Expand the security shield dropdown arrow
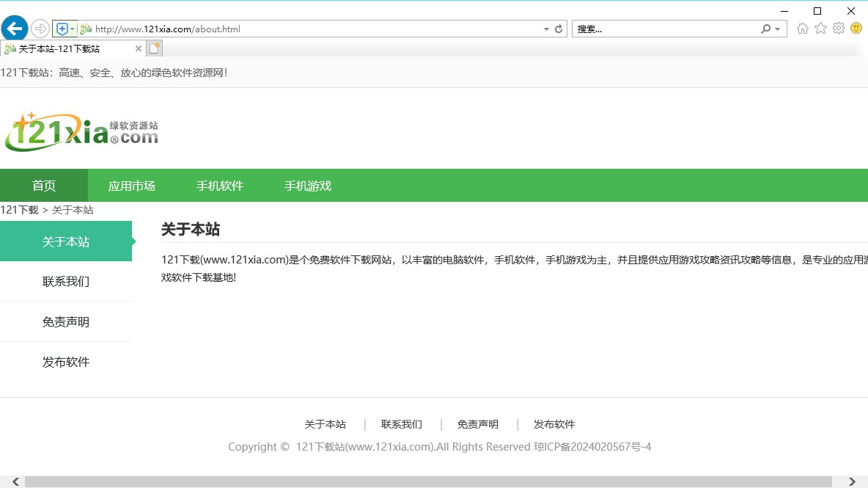This screenshot has width=868, height=488. pyautogui.click(x=72, y=29)
